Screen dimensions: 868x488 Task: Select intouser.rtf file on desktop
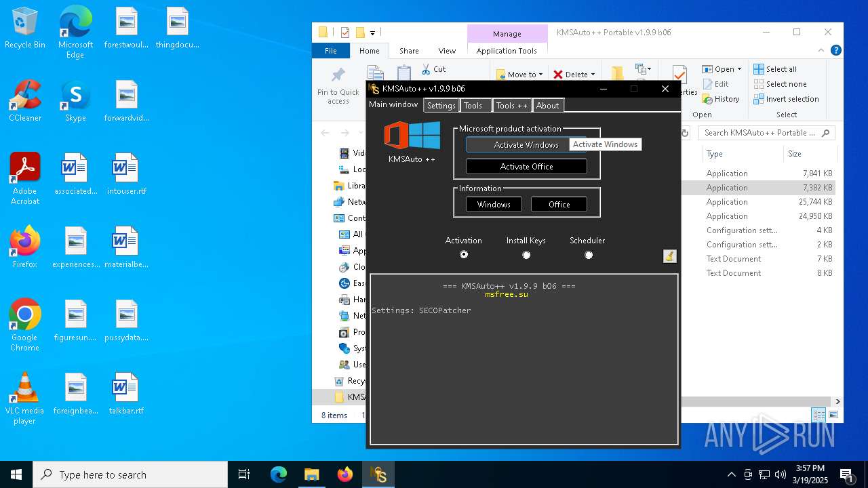coord(126,174)
